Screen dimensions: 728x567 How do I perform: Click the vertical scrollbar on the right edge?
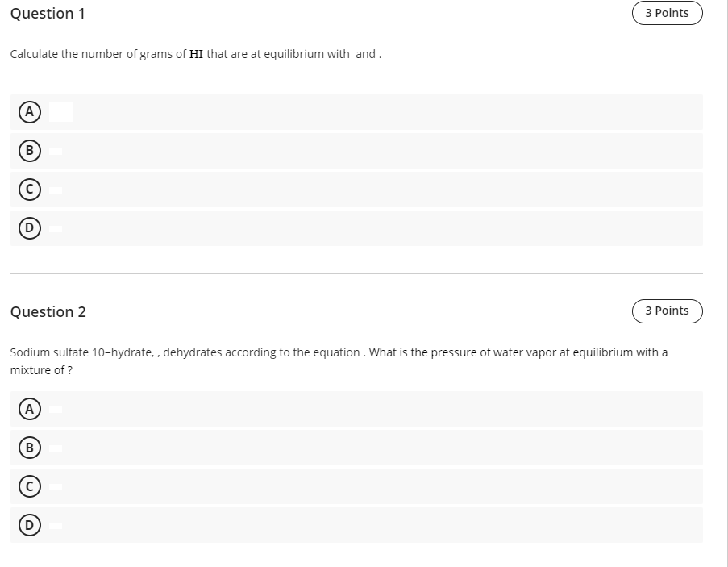pos(725,283)
